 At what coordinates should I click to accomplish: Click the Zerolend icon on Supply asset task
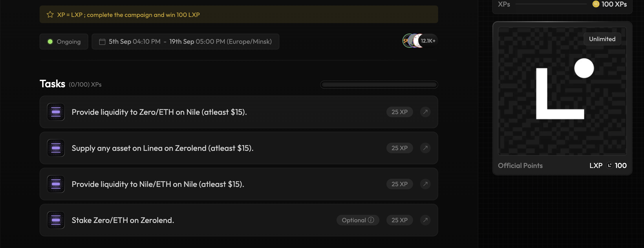tap(56, 148)
